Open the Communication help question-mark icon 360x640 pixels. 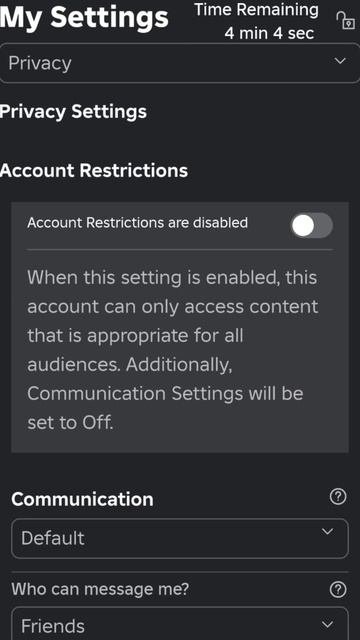[338, 497]
